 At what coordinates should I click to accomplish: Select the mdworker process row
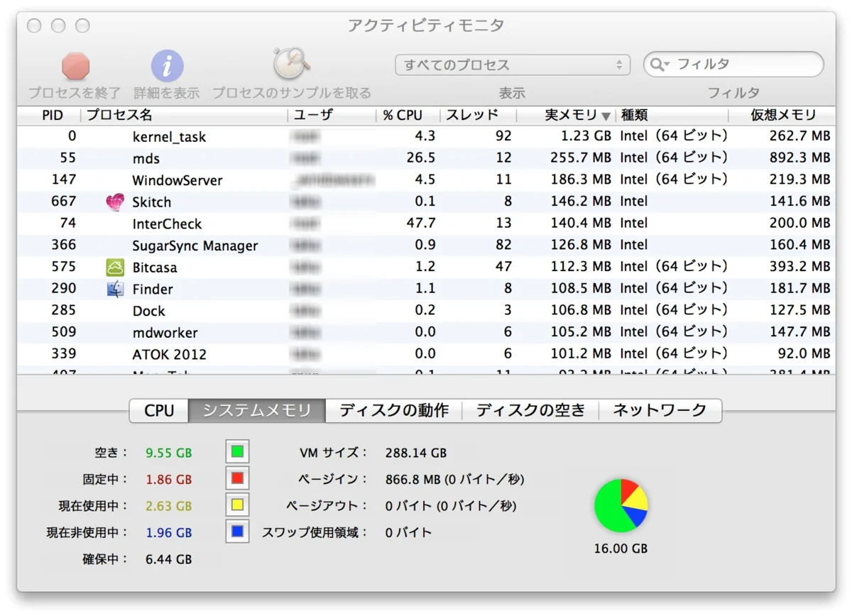pos(426,333)
